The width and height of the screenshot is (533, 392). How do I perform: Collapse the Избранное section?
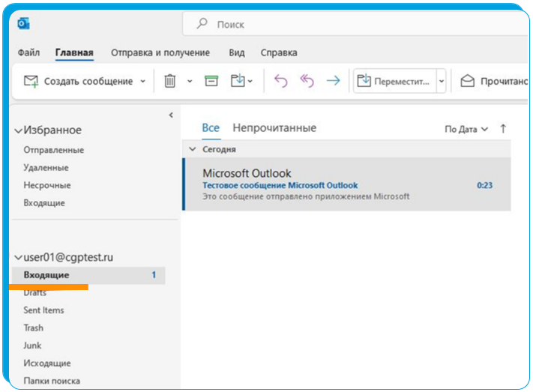18,130
